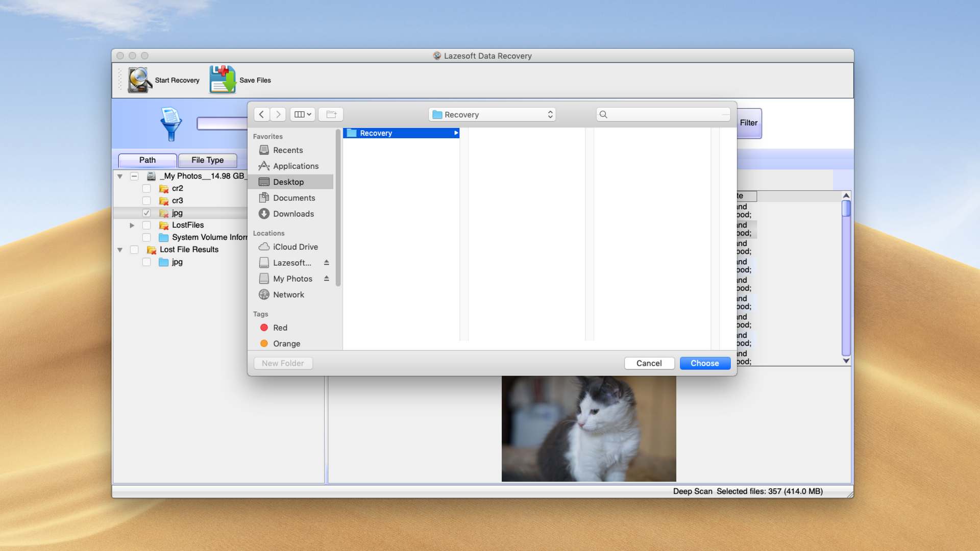Click the Selected files status text
The image size is (980, 551).
[x=769, y=491]
